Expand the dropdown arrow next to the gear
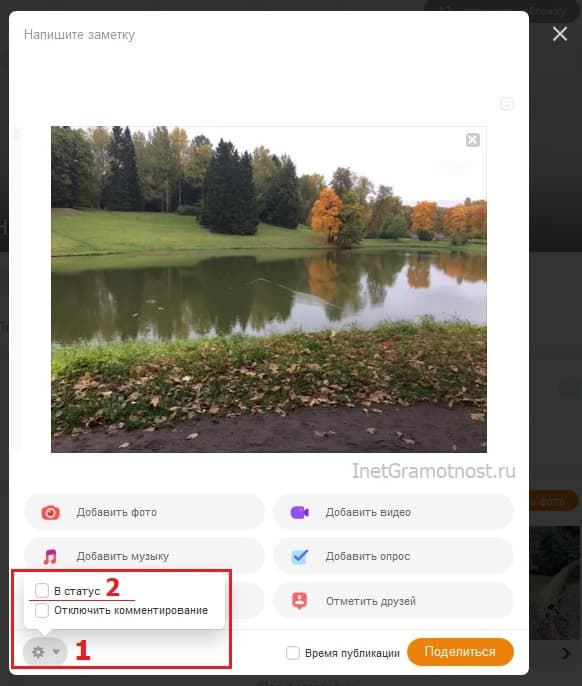 click(56, 652)
